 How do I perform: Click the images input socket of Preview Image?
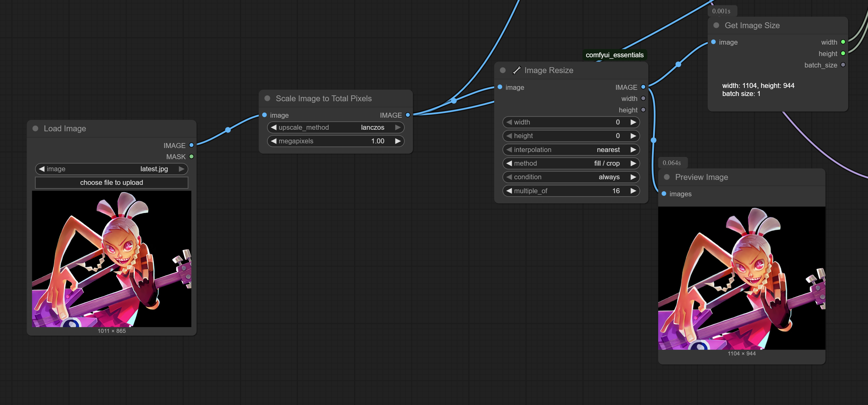pyautogui.click(x=664, y=194)
